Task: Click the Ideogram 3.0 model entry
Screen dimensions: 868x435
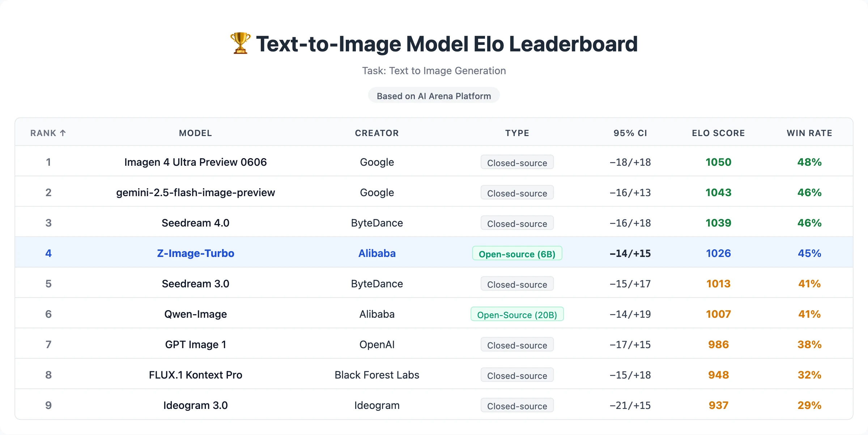Action: pos(195,405)
